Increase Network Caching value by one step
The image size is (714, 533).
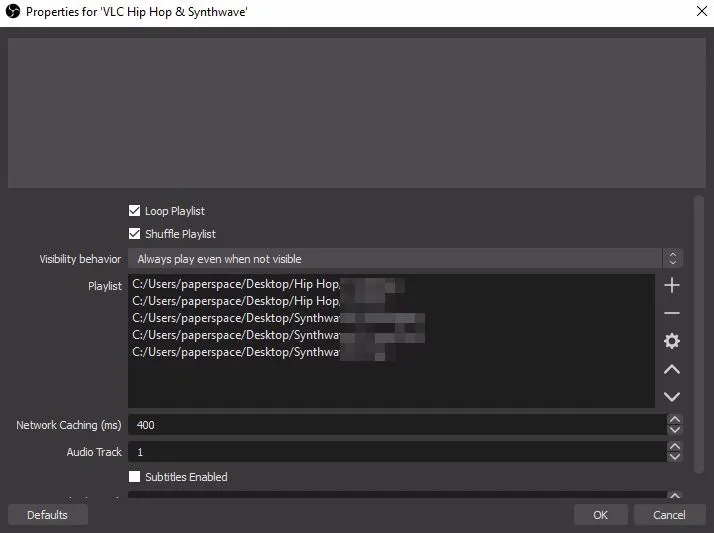pos(674,419)
